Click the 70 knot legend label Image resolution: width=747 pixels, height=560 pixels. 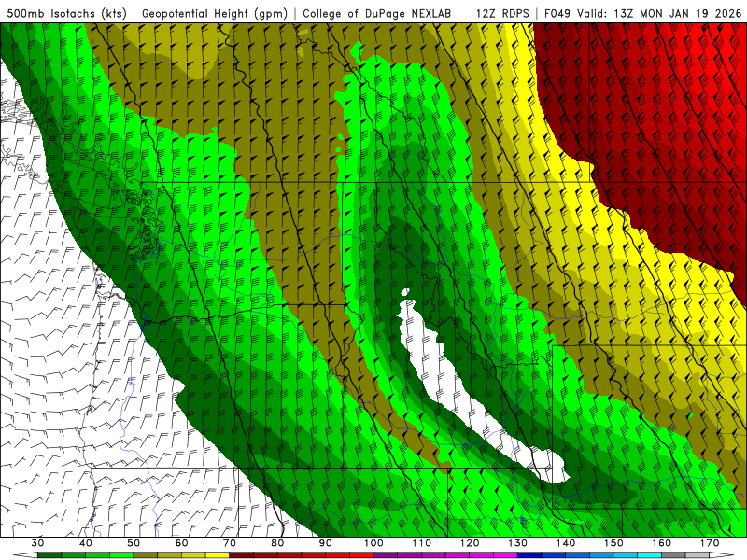[230, 543]
